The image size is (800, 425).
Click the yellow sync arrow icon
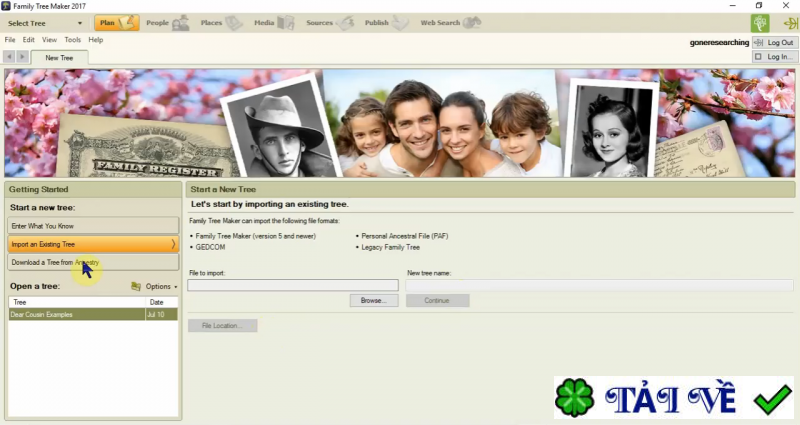click(789, 23)
